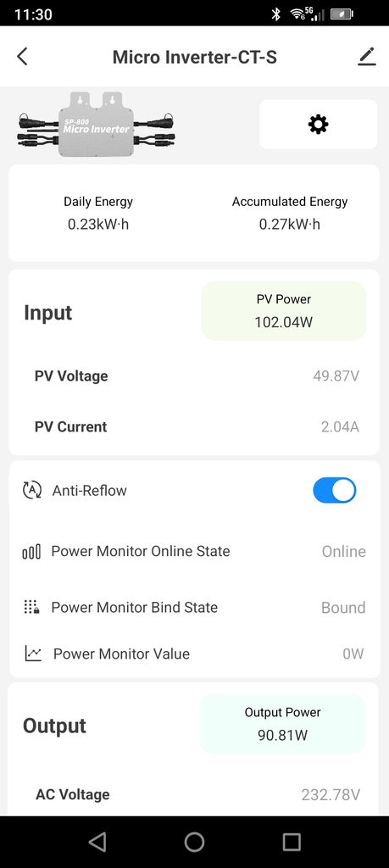Tap the Android home circle button
Image resolution: width=389 pixels, height=868 pixels.
pyautogui.click(x=194, y=842)
